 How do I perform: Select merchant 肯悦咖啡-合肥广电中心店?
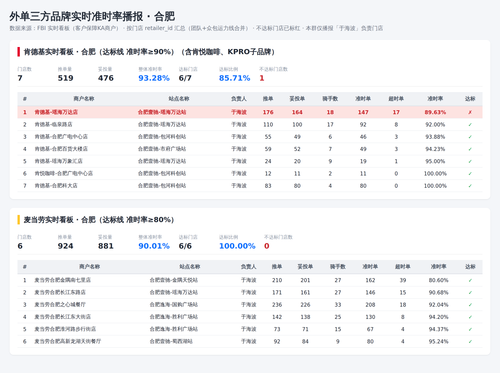click(x=64, y=174)
